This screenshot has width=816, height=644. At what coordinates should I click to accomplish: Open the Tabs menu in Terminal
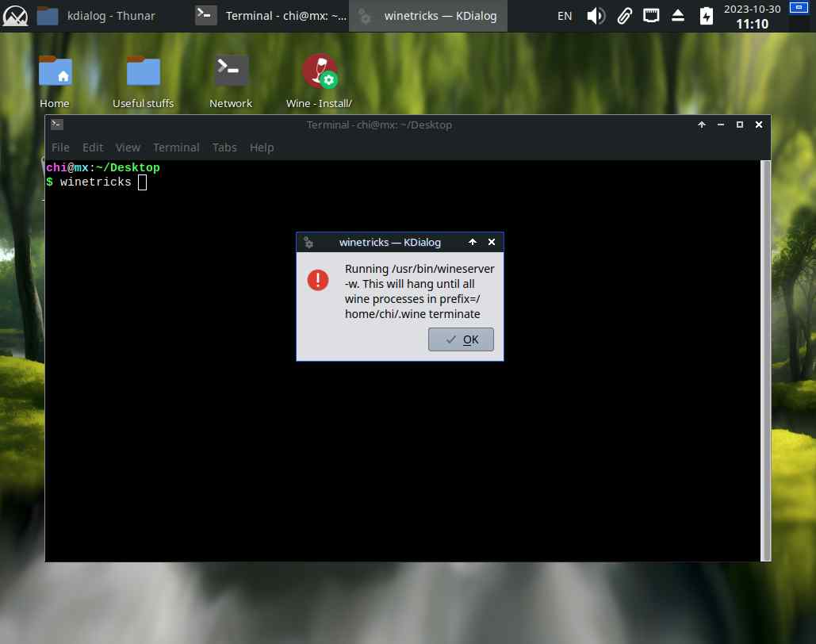(224, 148)
